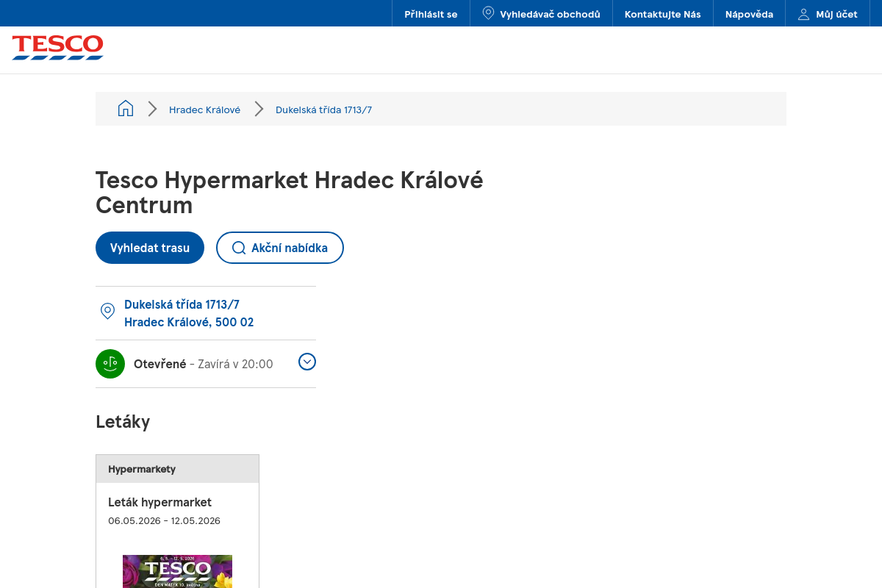This screenshot has width=882, height=588.
Task: Click the flyer dates 06.05.2026 - 12.05.2026
Action: (x=164, y=520)
